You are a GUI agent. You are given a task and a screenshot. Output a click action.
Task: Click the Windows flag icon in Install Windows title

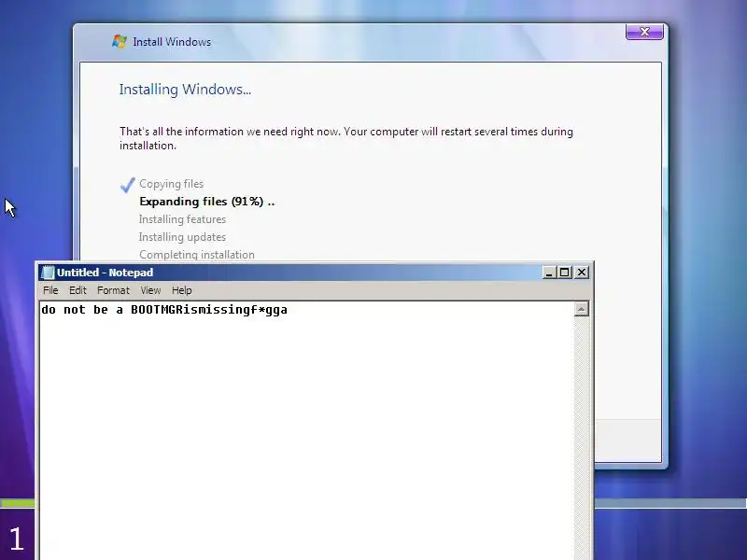tap(120, 41)
